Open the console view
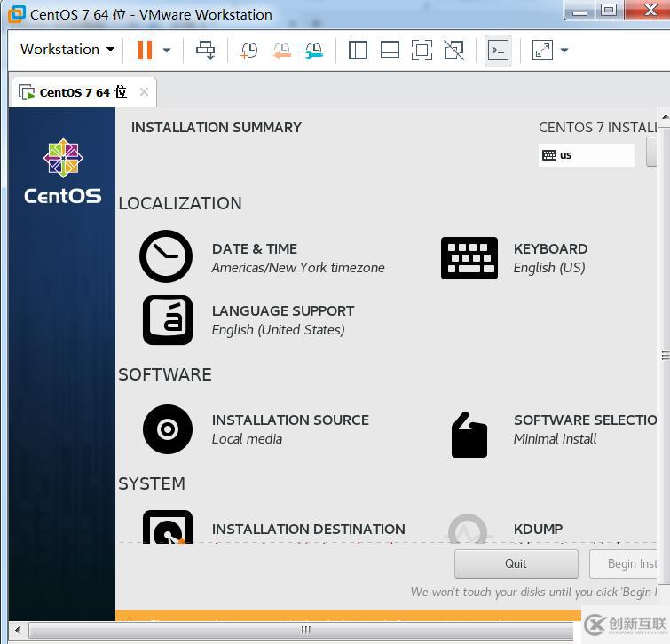 (x=498, y=51)
